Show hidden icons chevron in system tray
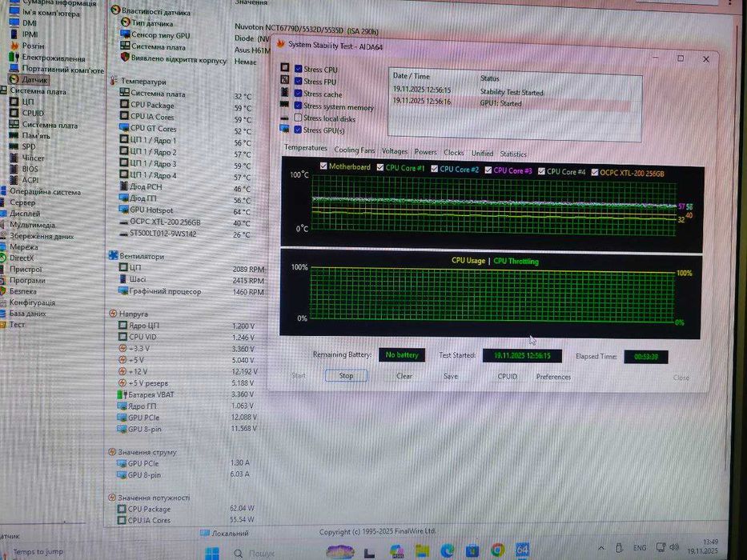The width and height of the screenshot is (747, 560). pyautogui.click(x=601, y=548)
